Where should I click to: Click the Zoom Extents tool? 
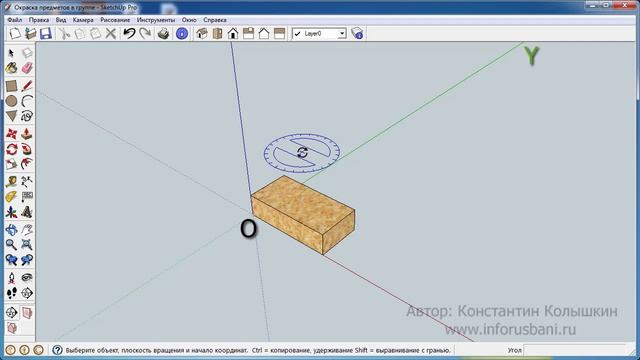click(27, 245)
